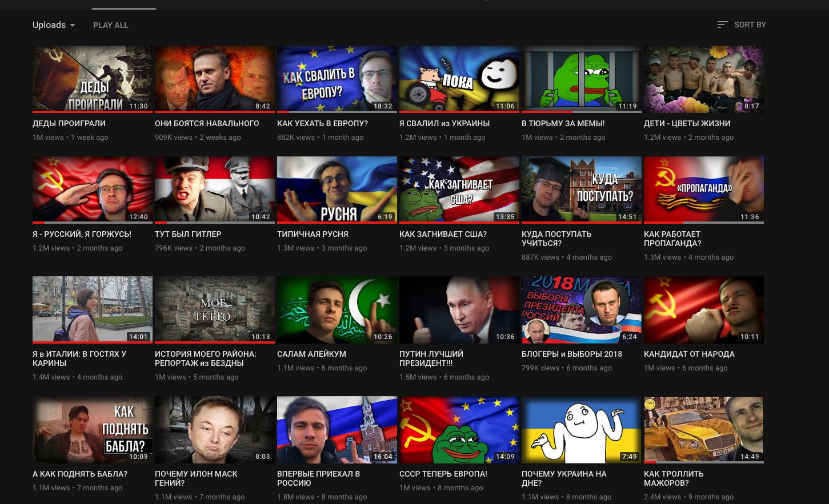This screenshot has height=504, width=829.
Task: Open КАК УЕХАТЬ В ЕВРОПУ? thumbnail
Action: pyautogui.click(x=337, y=79)
